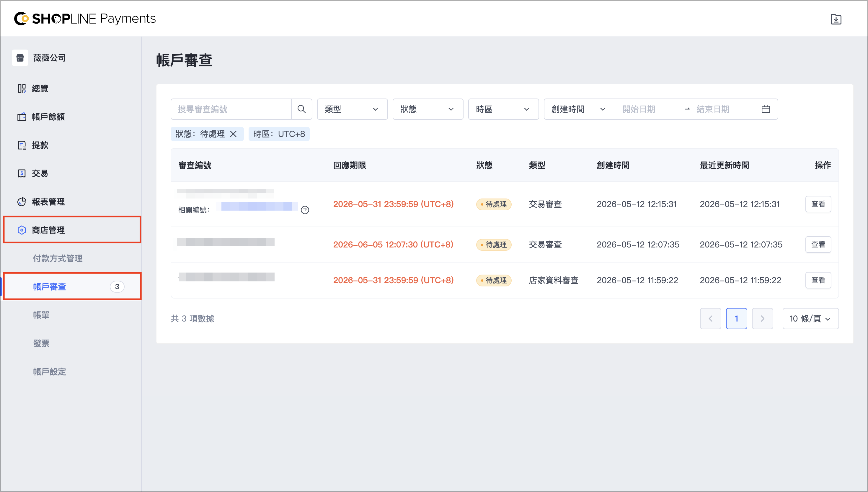Click the download folder icon at top right
The width and height of the screenshot is (868, 492).
click(x=836, y=19)
